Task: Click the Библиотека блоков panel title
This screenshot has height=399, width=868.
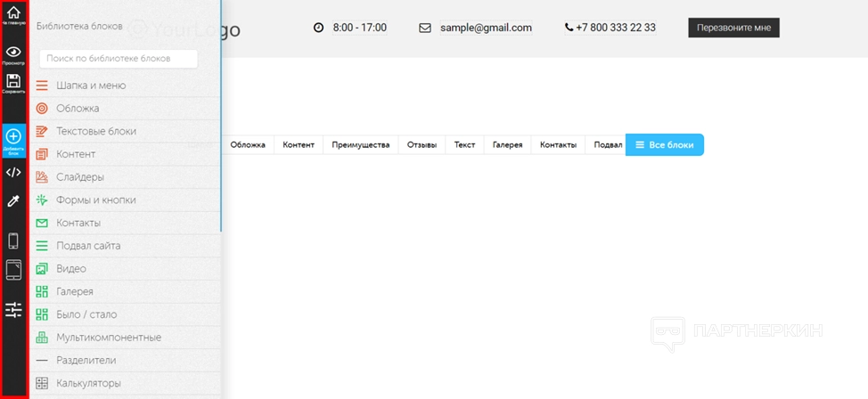Action: point(79,26)
